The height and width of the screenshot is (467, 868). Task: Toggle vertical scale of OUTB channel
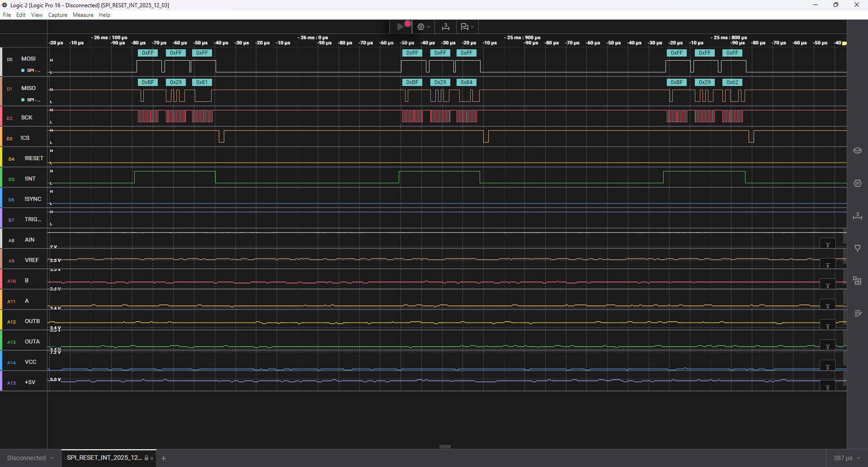(x=828, y=325)
